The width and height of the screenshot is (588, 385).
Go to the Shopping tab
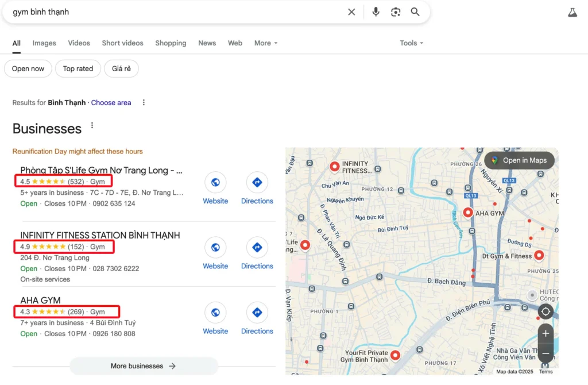point(171,43)
